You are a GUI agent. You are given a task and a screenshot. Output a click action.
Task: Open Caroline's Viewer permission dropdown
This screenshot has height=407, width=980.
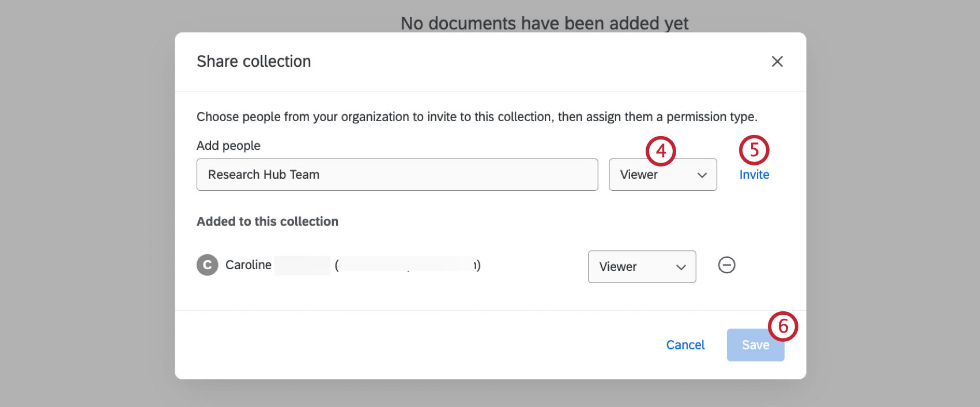click(x=642, y=266)
